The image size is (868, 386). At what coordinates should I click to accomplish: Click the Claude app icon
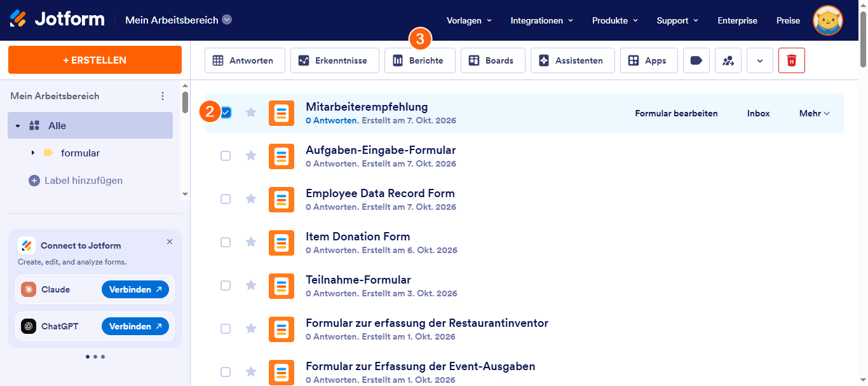click(x=29, y=289)
